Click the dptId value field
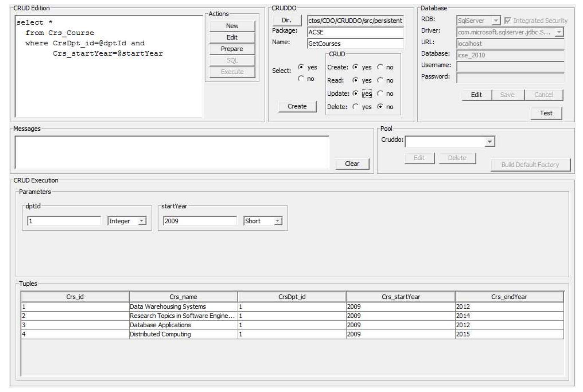 coord(64,221)
